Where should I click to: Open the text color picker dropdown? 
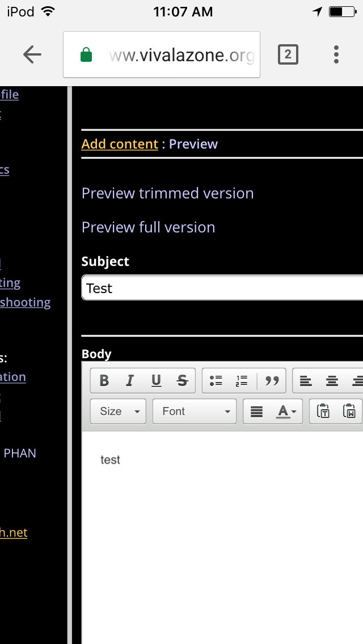click(286, 412)
